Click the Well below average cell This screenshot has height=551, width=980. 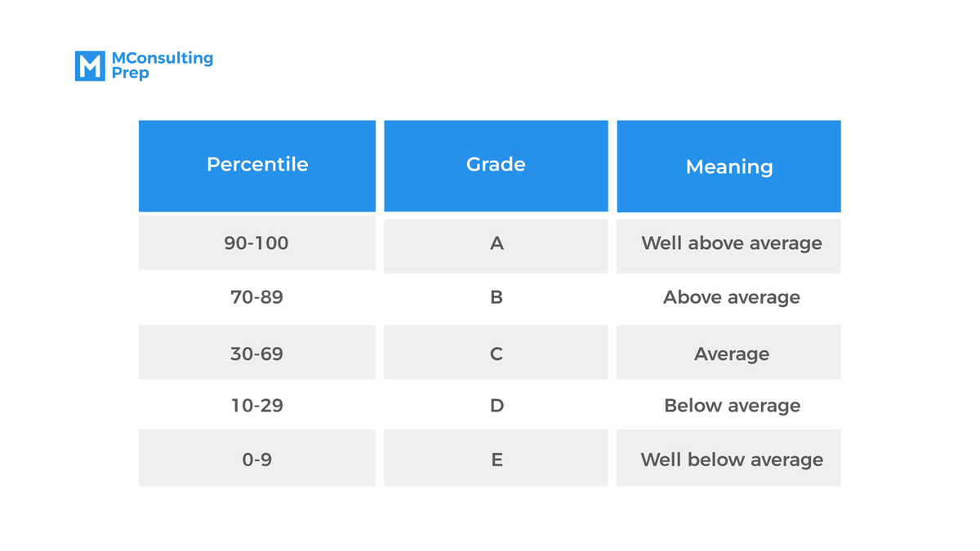click(731, 459)
